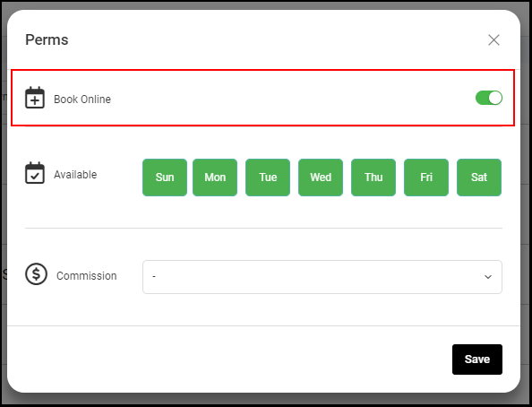Open the Commission dropdown

(322, 277)
